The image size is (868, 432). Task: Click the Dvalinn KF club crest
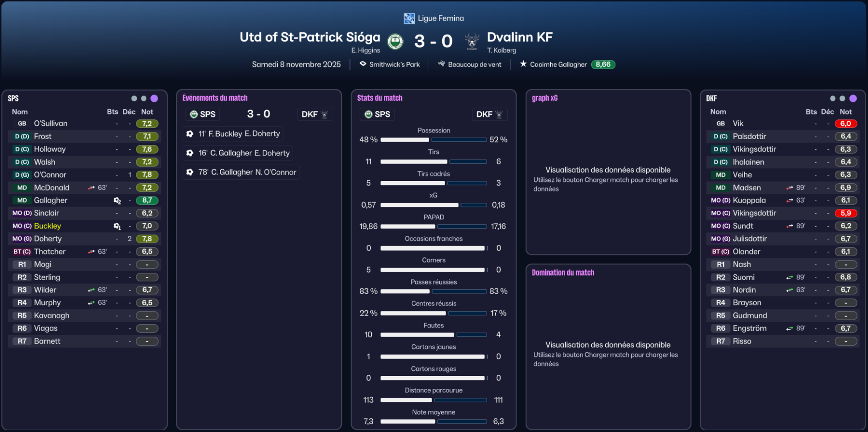point(472,42)
